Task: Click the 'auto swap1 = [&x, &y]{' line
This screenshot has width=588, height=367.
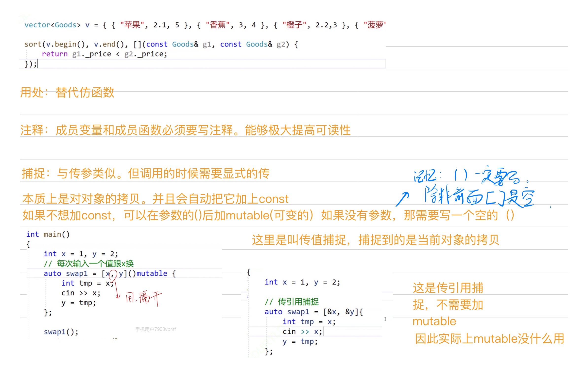Action: [313, 312]
